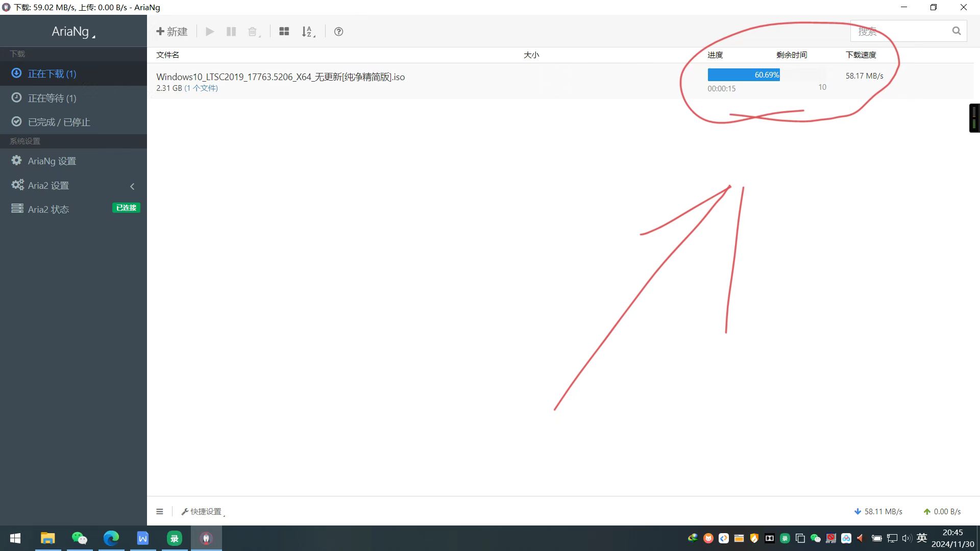Open AriaNg settings page
This screenshot has width=980, height=551.
(x=52, y=161)
